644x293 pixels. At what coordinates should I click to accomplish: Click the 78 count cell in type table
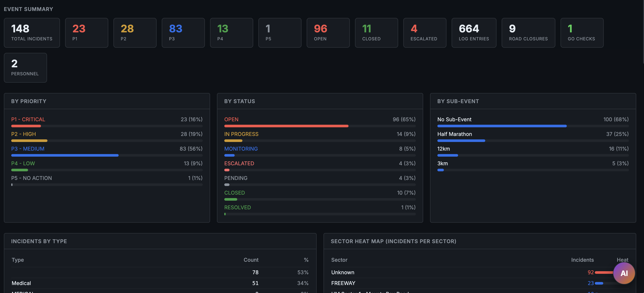pyautogui.click(x=255, y=272)
